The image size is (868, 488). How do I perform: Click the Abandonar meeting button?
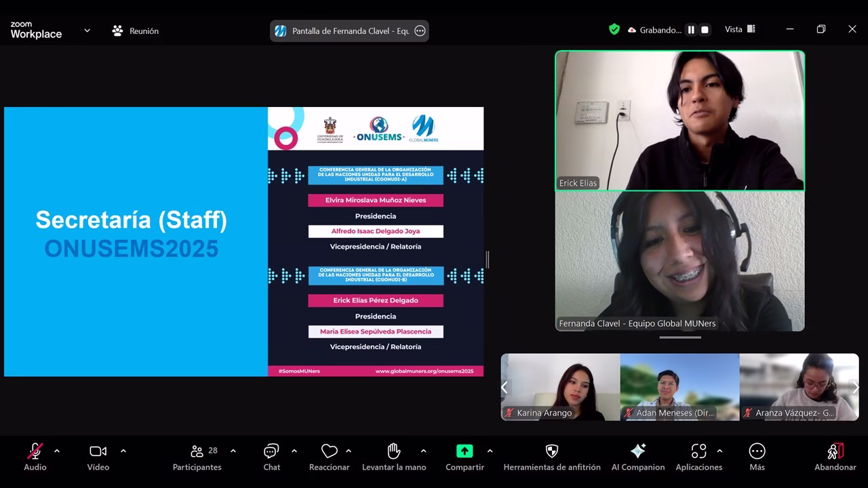[835, 452]
